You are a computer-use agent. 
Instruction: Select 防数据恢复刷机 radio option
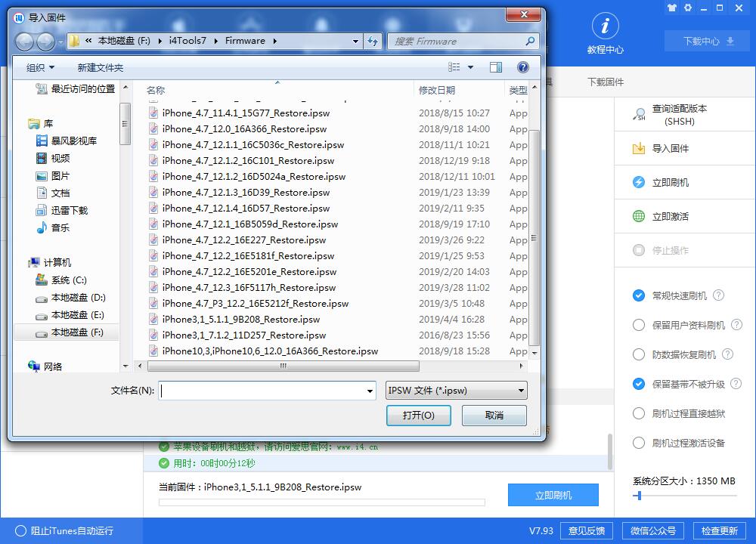coord(638,354)
